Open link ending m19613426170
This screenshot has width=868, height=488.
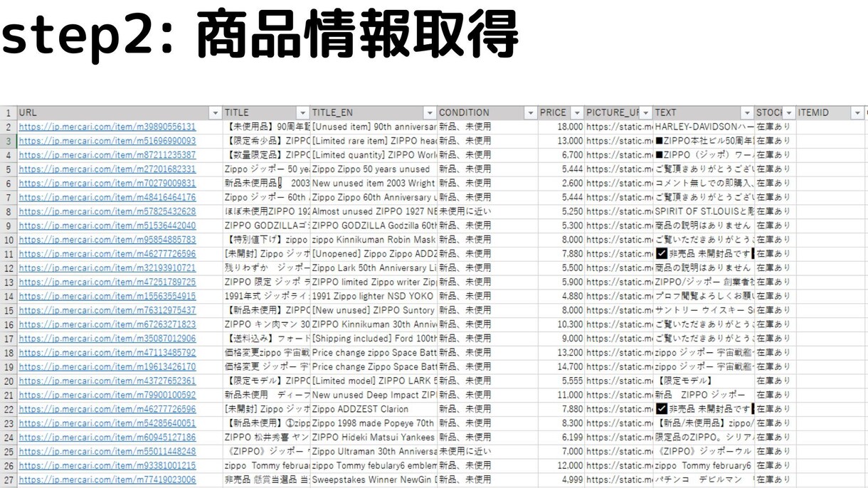coord(107,367)
